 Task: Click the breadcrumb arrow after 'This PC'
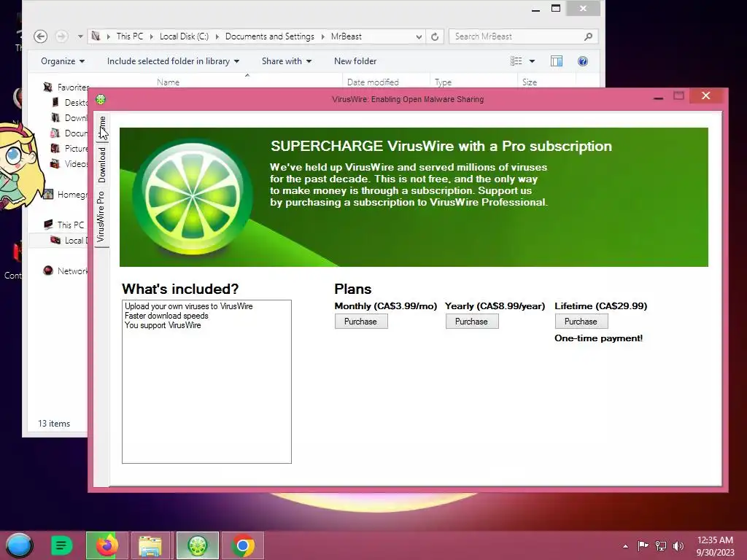152,36
